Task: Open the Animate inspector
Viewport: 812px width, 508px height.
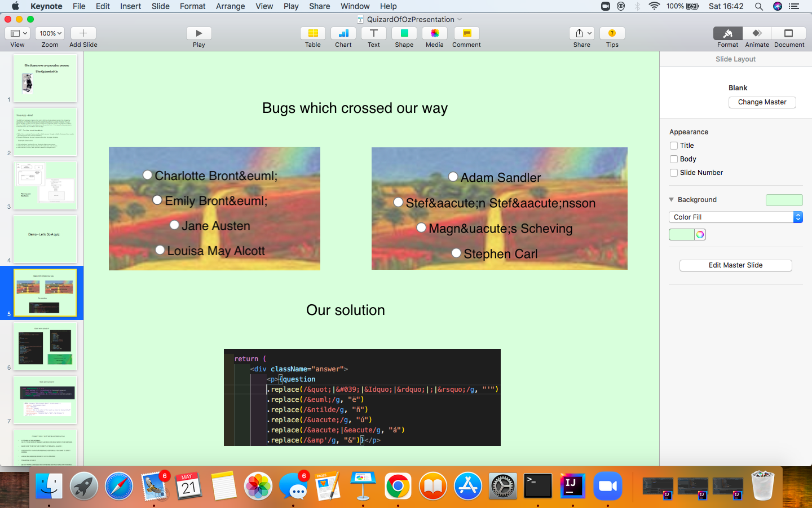Action: (757, 33)
